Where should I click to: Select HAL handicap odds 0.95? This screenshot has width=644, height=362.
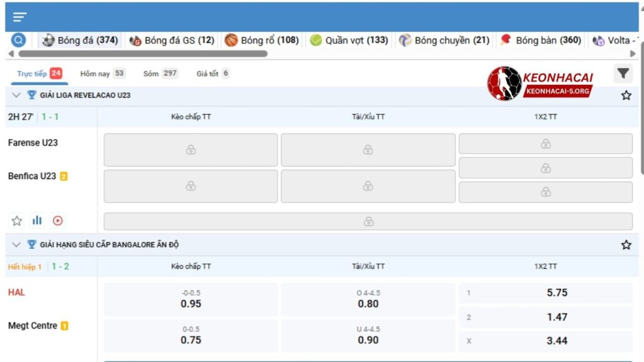pos(191,299)
